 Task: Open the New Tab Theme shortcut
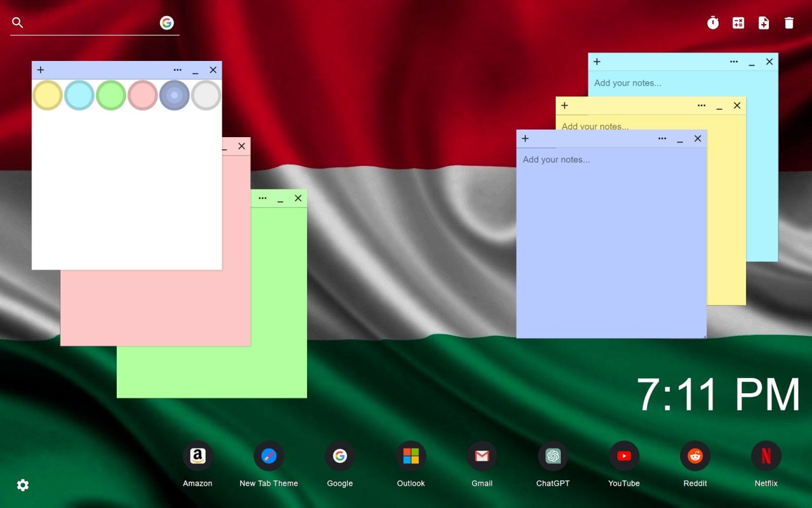[x=269, y=456]
